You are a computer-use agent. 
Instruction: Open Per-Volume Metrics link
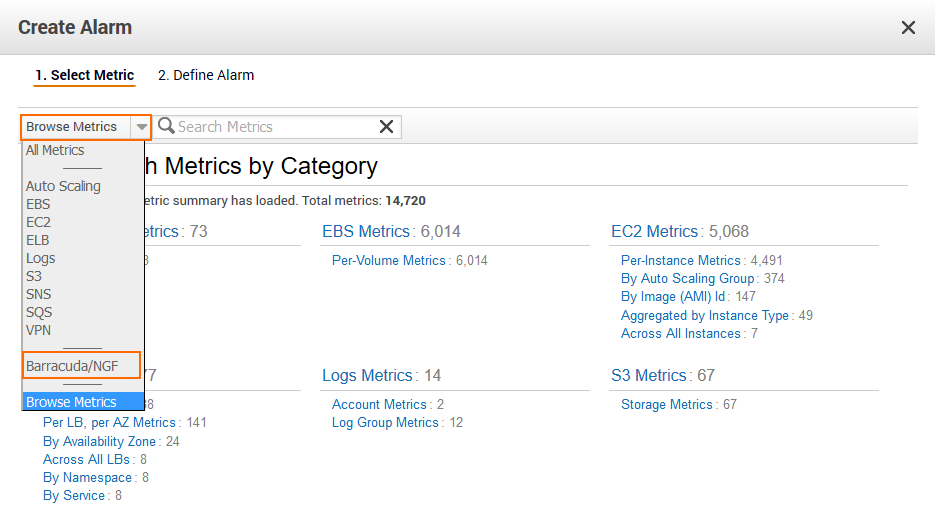(x=389, y=260)
